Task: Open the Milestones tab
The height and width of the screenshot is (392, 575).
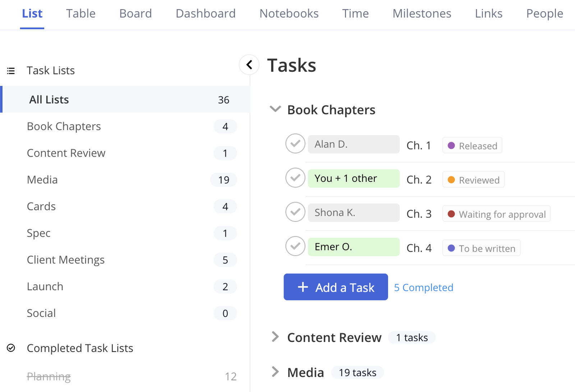Action: 422,13
